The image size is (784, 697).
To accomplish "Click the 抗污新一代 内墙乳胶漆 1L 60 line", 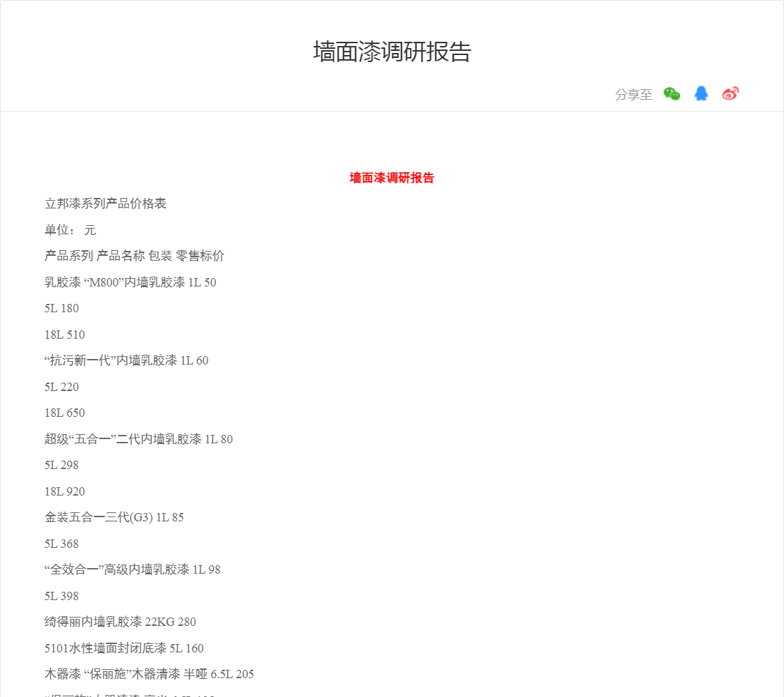I will click(127, 360).
